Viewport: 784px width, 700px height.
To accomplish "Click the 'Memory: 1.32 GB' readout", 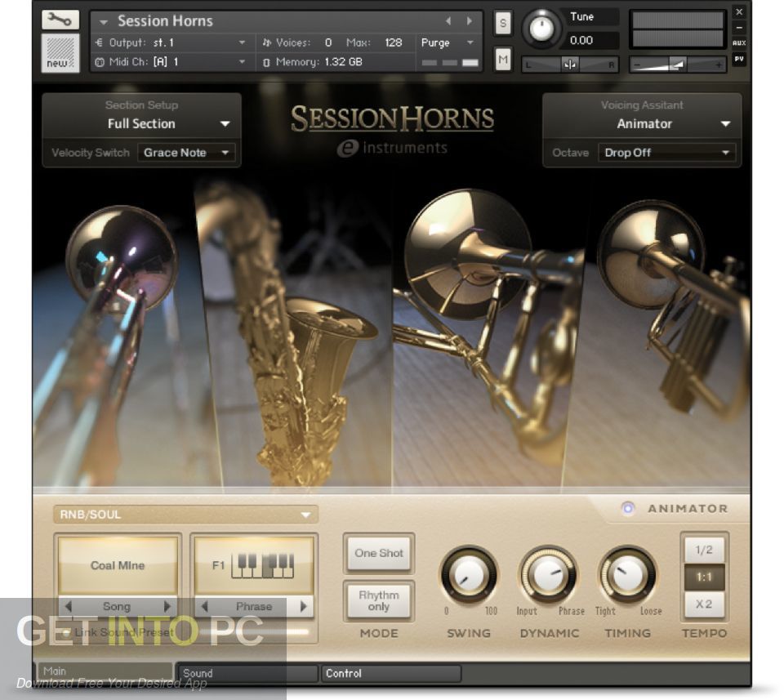I will (x=319, y=63).
